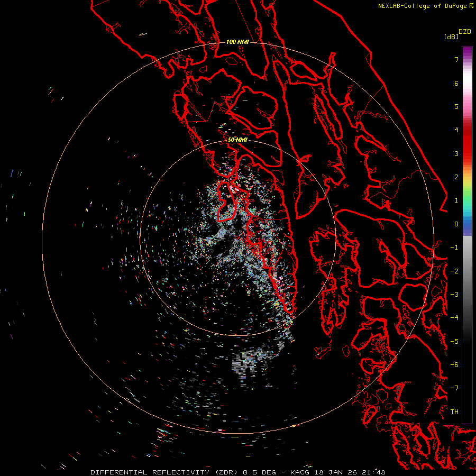Click the 50 NMI range ring label
Screen dimensions: 476x476
(x=237, y=140)
